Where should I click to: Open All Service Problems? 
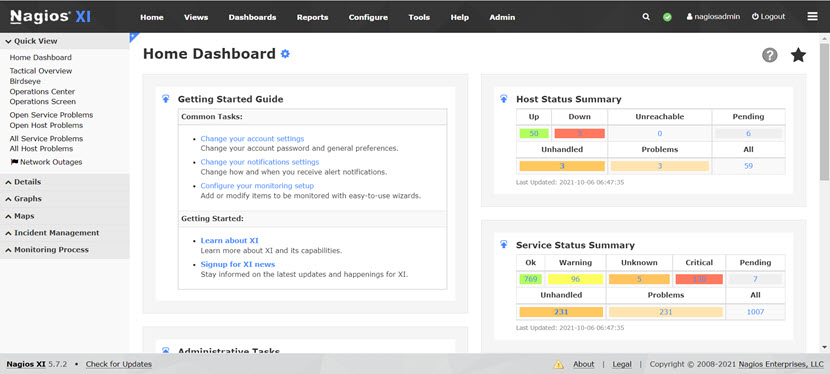pos(46,139)
